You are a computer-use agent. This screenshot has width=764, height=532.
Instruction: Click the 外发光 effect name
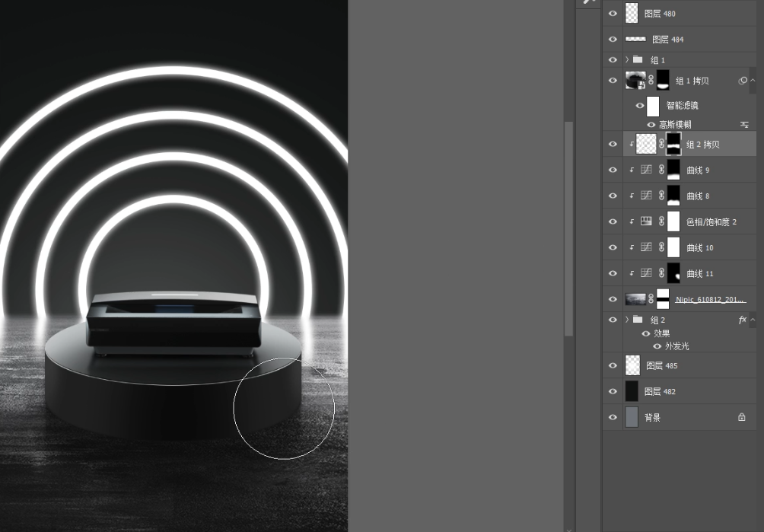pyautogui.click(x=676, y=346)
